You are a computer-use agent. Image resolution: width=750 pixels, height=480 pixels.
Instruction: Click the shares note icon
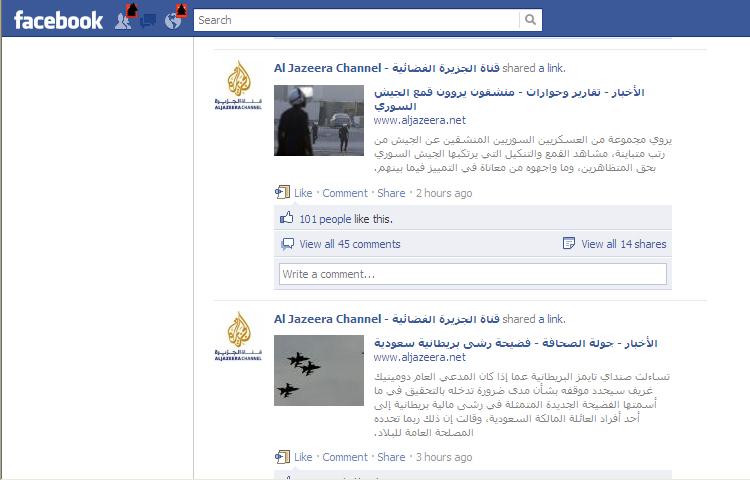tap(569, 243)
